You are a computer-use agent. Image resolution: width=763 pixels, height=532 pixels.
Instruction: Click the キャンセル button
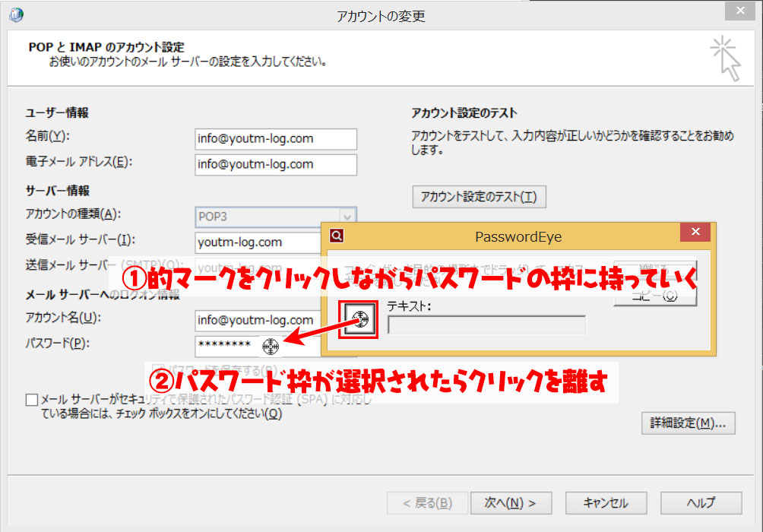606,503
